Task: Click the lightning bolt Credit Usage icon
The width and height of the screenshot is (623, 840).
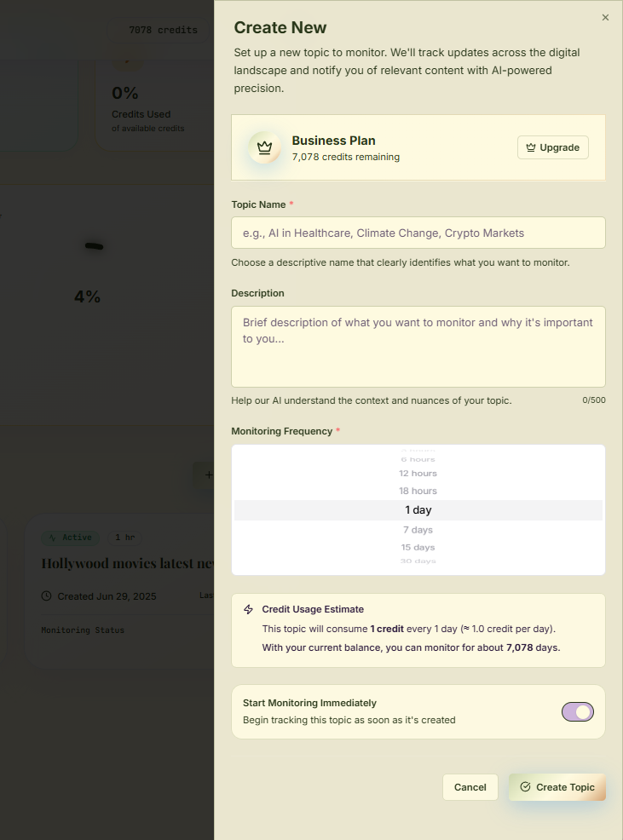Action: pyautogui.click(x=249, y=609)
